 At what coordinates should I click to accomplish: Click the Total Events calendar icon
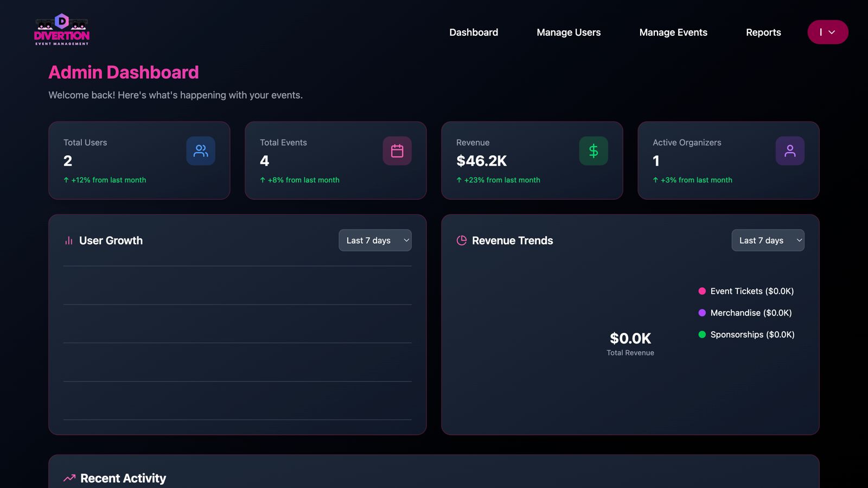click(x=397, y=151)
